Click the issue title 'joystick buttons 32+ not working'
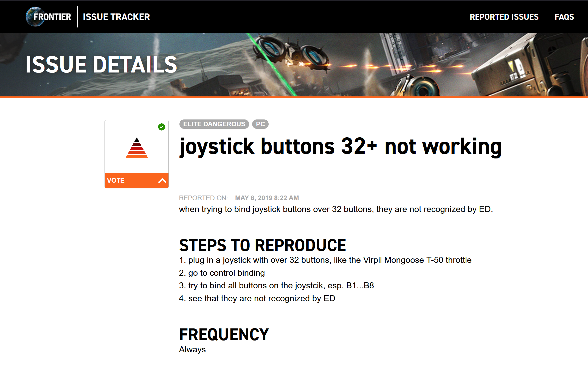This screenshot has width=588, height=371. [x=341, y=147]
